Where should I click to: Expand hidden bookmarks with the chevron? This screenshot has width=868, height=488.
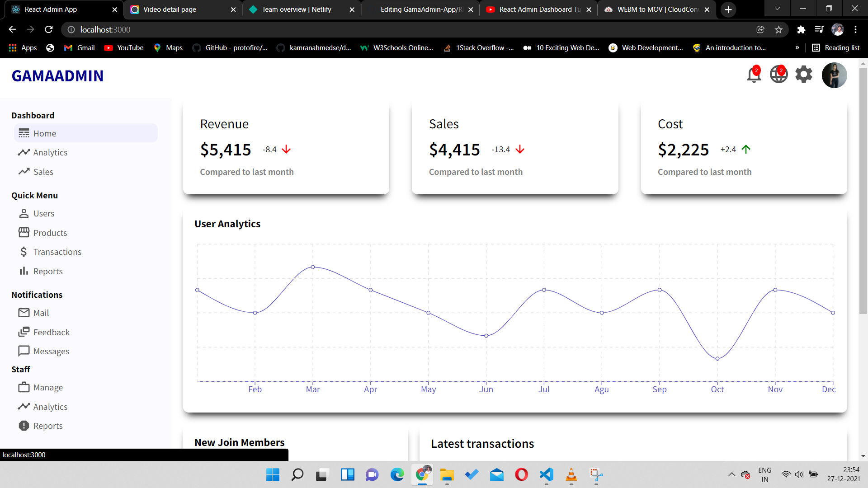click(798, 47)
